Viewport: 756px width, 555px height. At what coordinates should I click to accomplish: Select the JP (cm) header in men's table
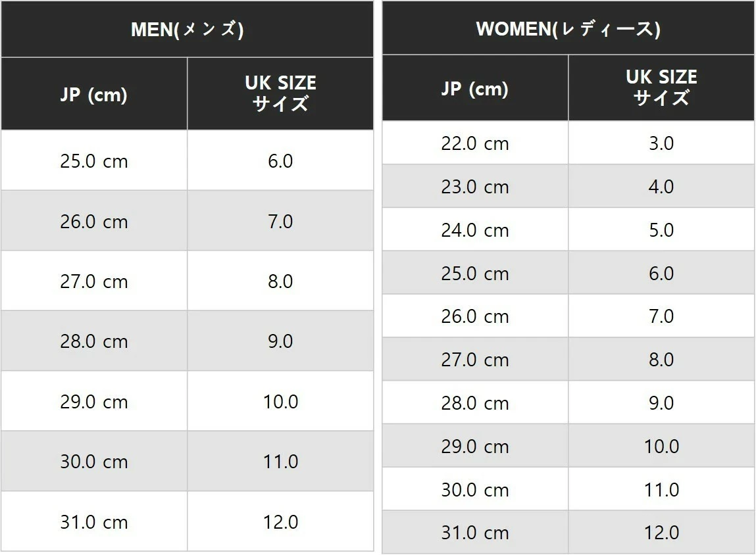pyautogui.click(x=94, y=94)
